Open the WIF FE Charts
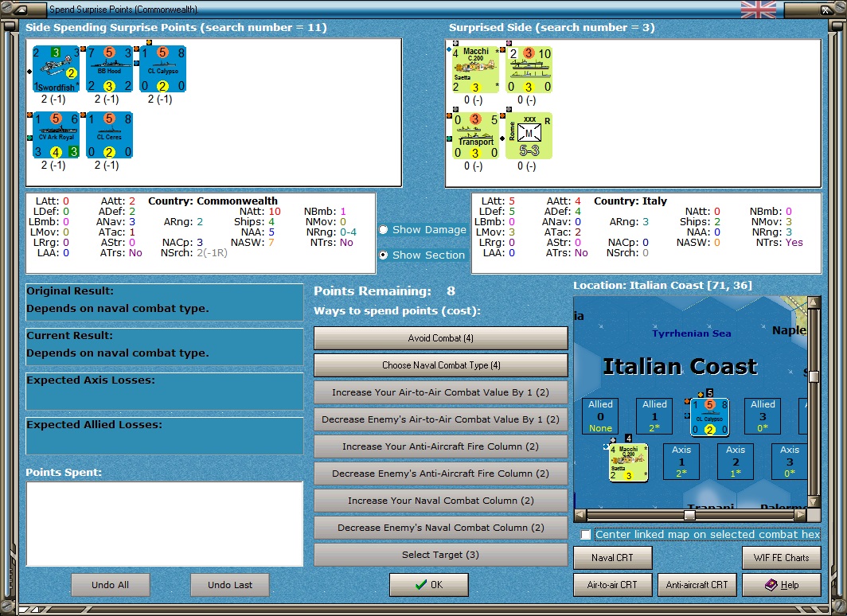The height and width of the screenshot is (616, 847). (782, 558)
